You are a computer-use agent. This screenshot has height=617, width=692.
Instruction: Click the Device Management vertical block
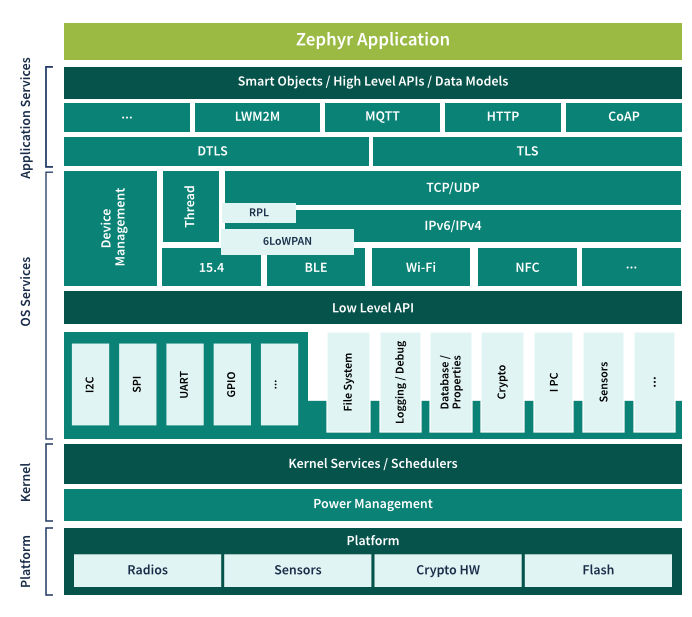(x=110, y=228)
